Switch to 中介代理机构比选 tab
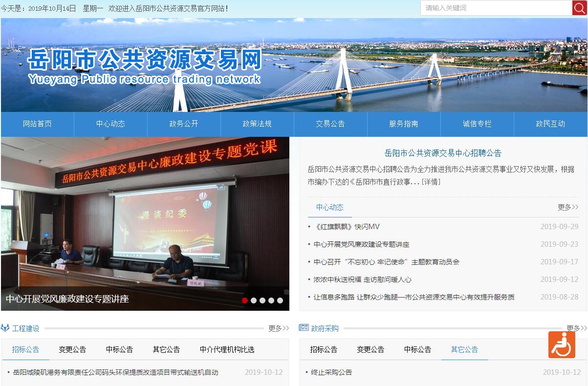Screen dimensions: 588x386 point(227,349)
